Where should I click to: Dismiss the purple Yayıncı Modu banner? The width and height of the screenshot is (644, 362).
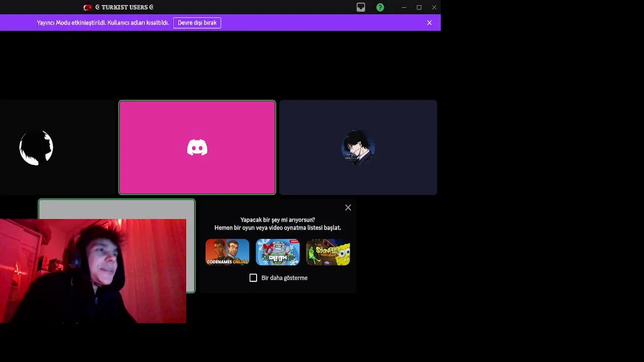tap(429, 23)
